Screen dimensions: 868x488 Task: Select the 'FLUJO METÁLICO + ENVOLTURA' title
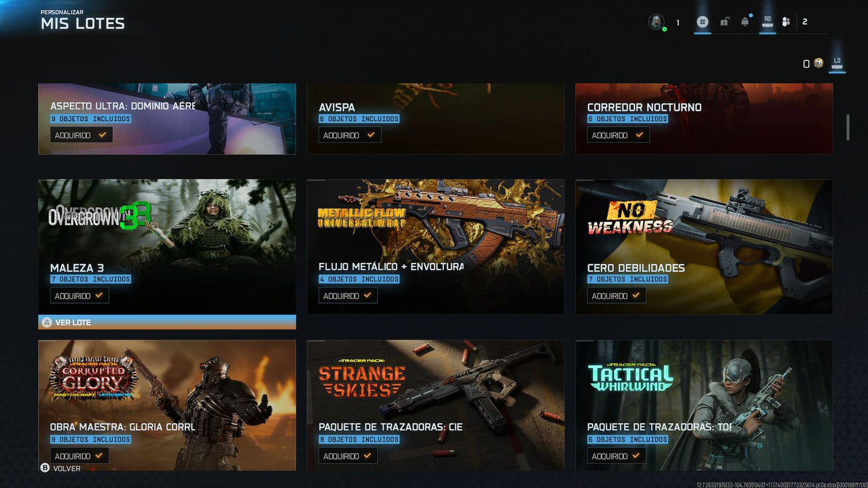pos(391,267)
